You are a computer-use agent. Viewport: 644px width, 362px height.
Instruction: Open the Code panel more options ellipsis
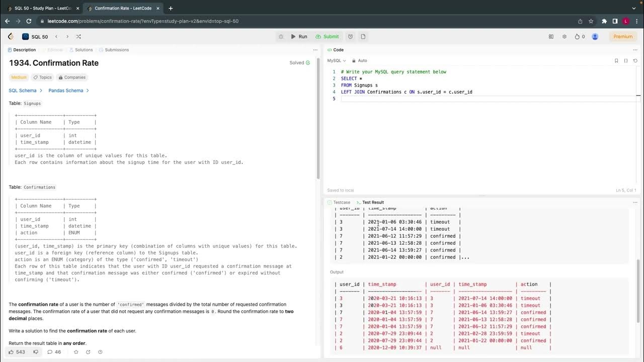click(635, 50)
